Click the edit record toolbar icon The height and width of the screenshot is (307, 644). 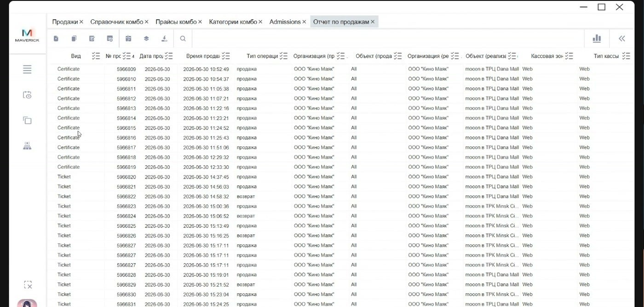pos(92,39)
